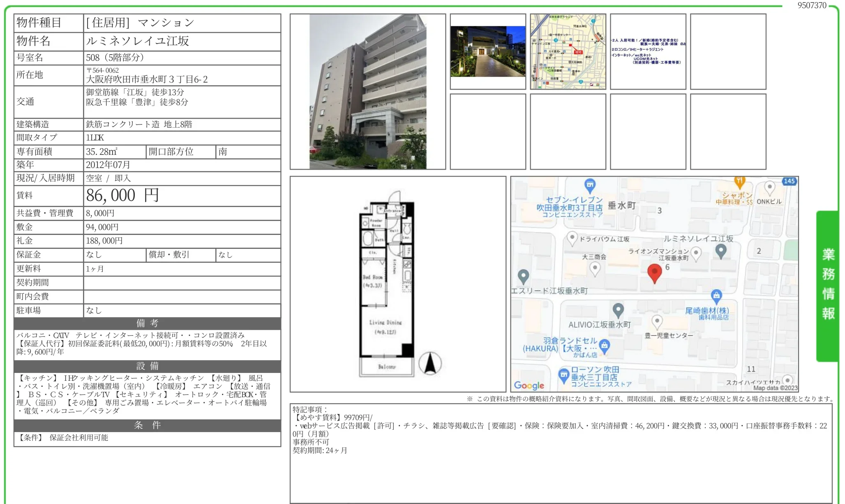Click the text '契約期間:24ヶ月'
This screenshot has height=504, width=845.
tap(320, 451)
